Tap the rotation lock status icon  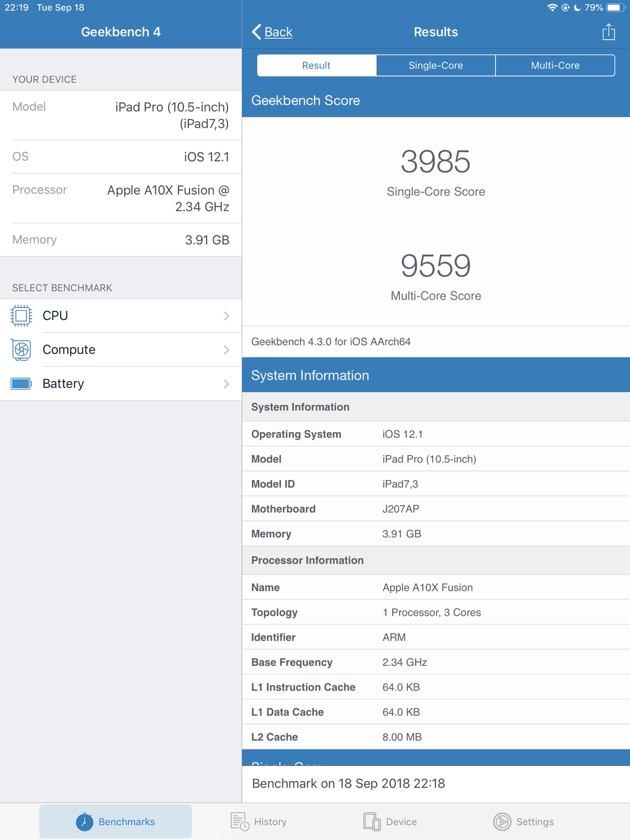tap(565, 7)
